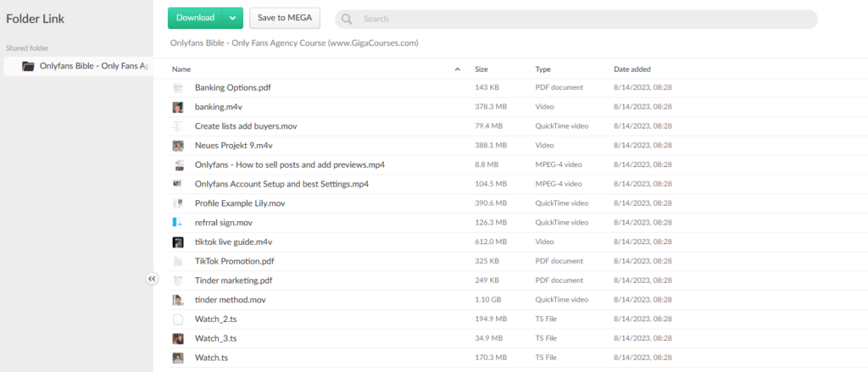Click the banking.m4v video thumbnail
868x372 pixels.
tap(178, 107)
